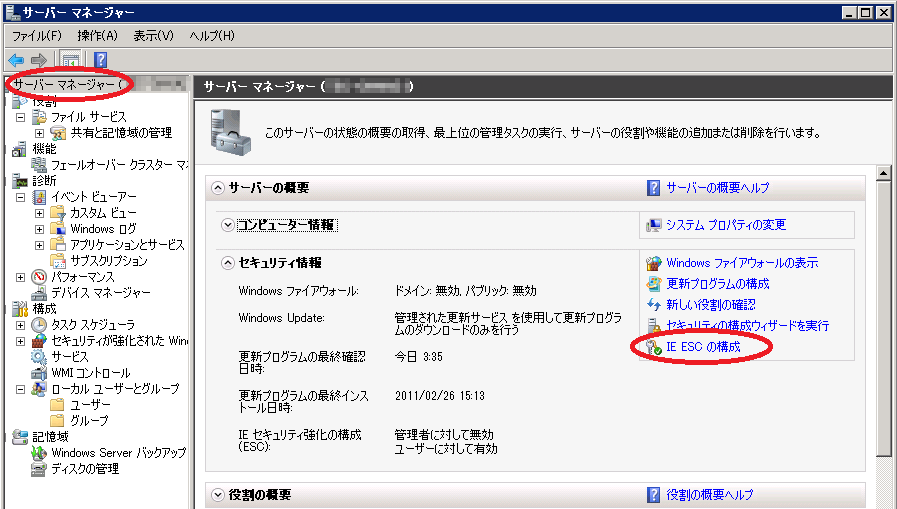Click Windows ファイアウォールの表示 link

click(742, 263)
